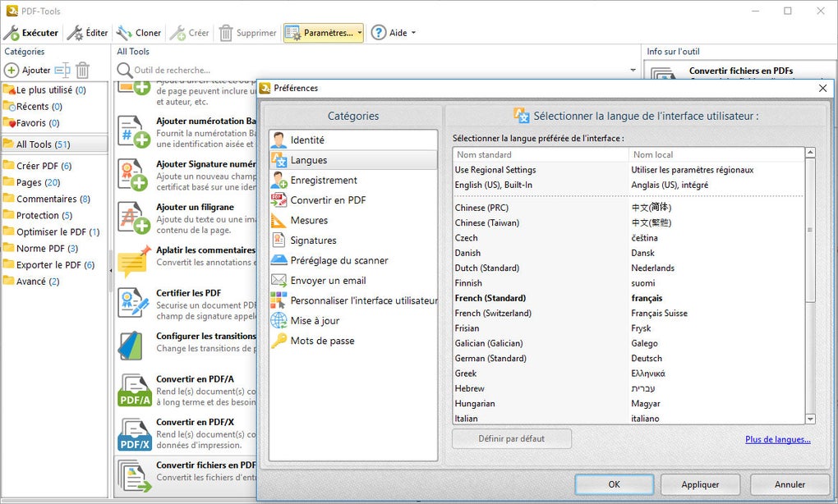Click the Ajouter Signature numérique tool icon
Screen dimensions: 838x504
tap(134, 175)
